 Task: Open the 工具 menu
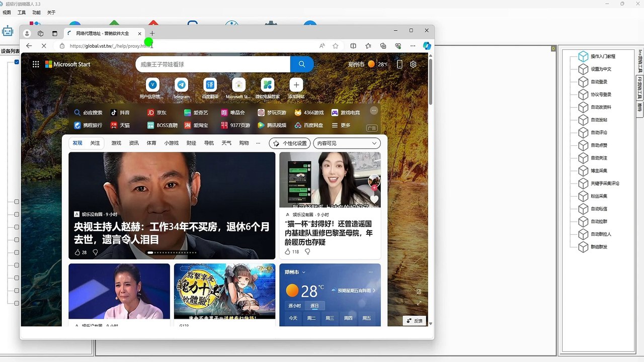tap(22, 13)
